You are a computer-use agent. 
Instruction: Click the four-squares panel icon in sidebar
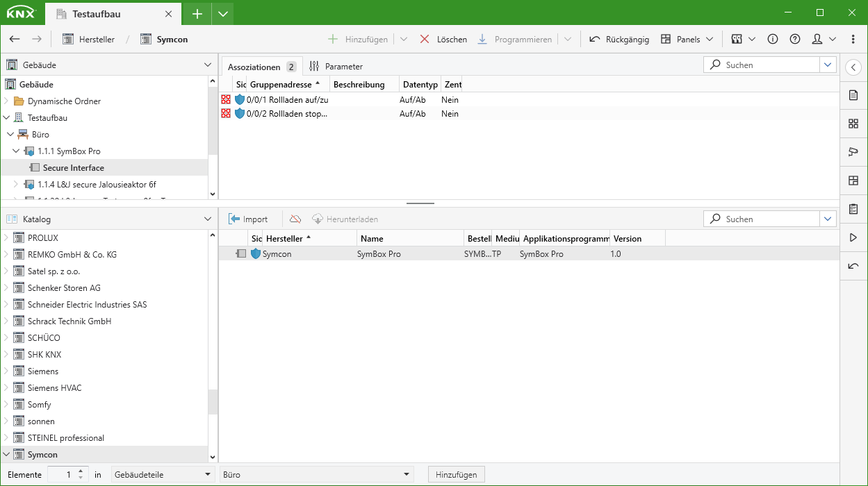[853, 124]
